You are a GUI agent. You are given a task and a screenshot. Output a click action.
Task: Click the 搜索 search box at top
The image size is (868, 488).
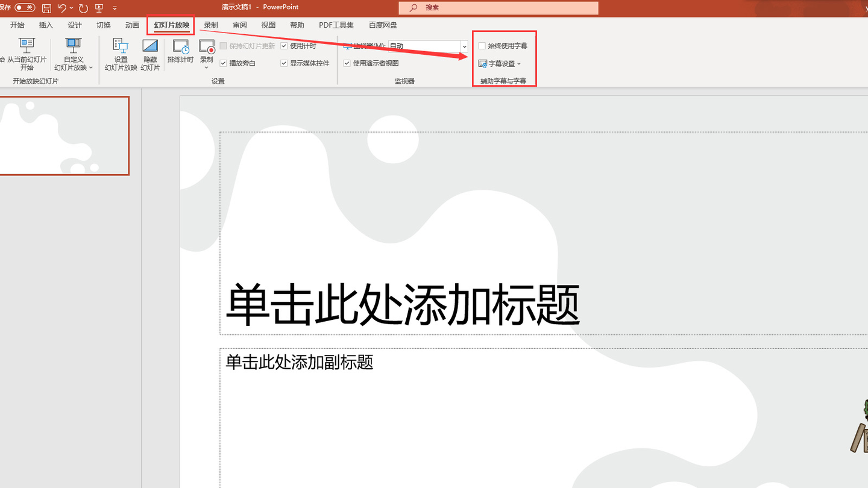[497, 8]
